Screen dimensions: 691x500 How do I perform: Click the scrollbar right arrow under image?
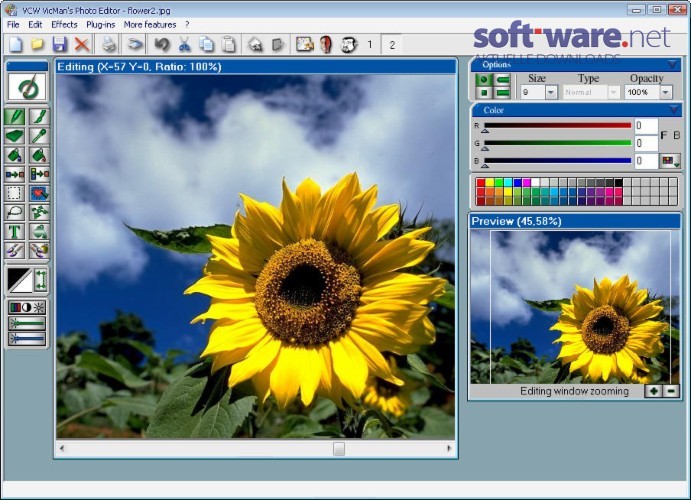[x=449, y=448]
